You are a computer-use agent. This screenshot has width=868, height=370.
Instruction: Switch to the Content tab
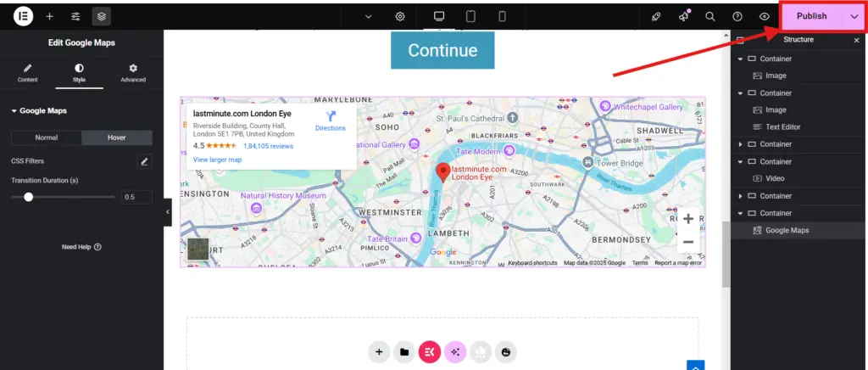(x=27, y=73)
